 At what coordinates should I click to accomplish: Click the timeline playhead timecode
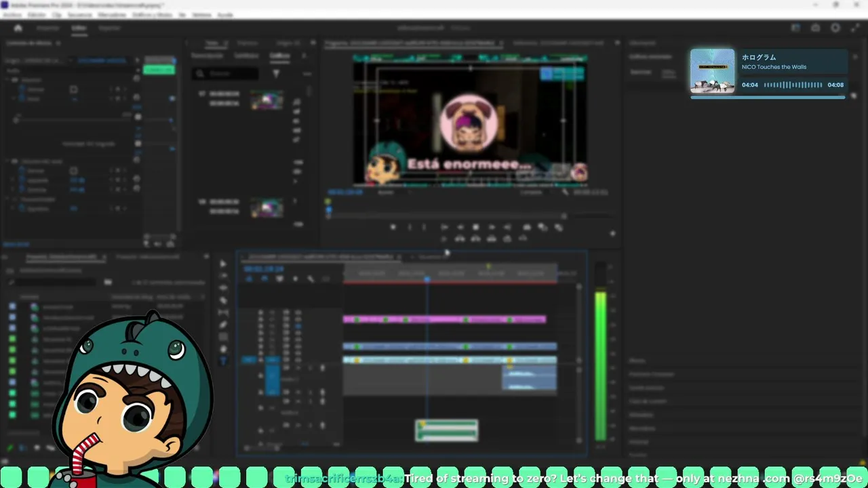coord(264,269)
